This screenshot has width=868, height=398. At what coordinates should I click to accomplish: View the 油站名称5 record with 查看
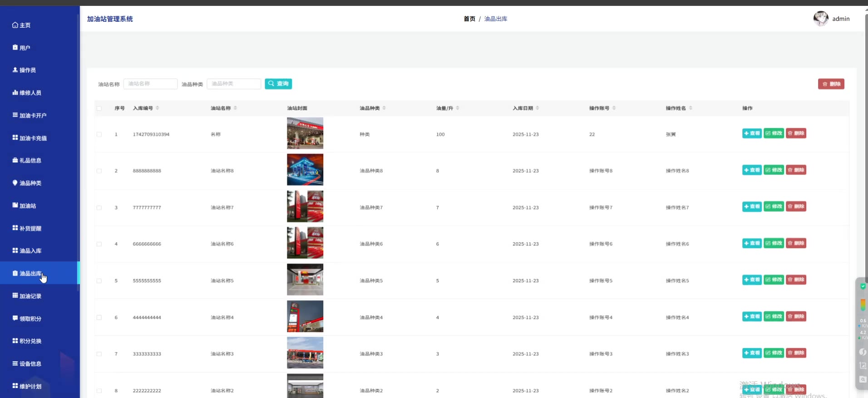pos(752,279)
